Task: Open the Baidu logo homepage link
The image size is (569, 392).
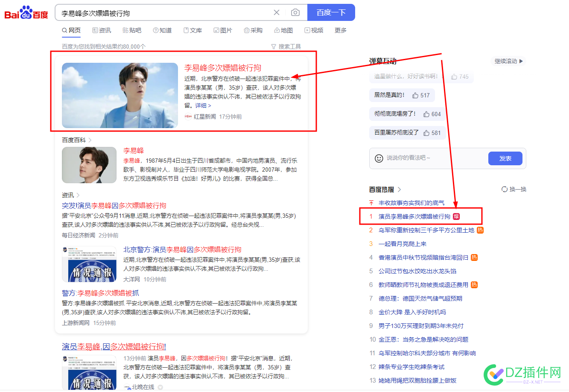Action: click(26, 13)
